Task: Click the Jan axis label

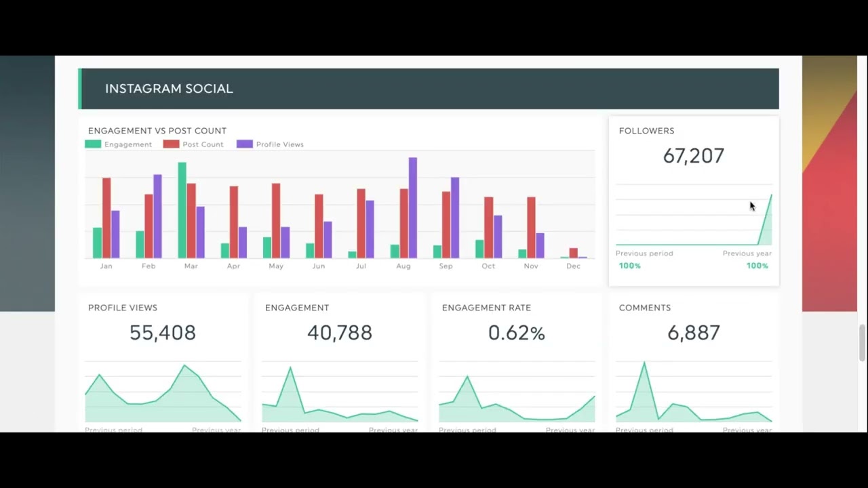Action: (x=106, y=266)
